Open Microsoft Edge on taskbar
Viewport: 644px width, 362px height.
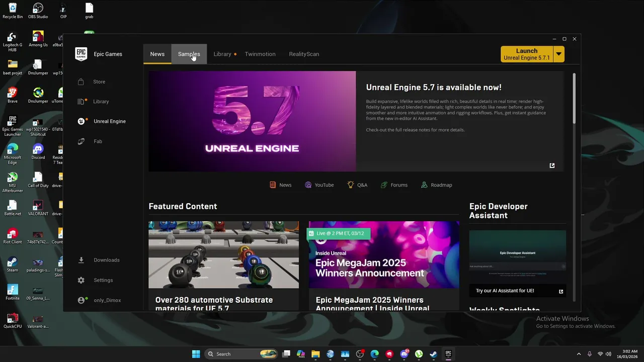[x=374, y=354]
